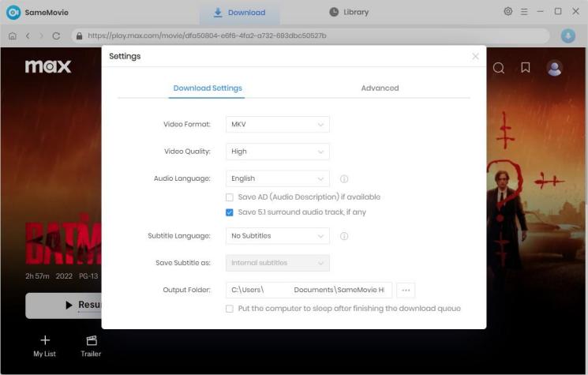The height and width of the screenshot is (375, 588).
Task: Add movie to My List
Action: coord(45,346)
